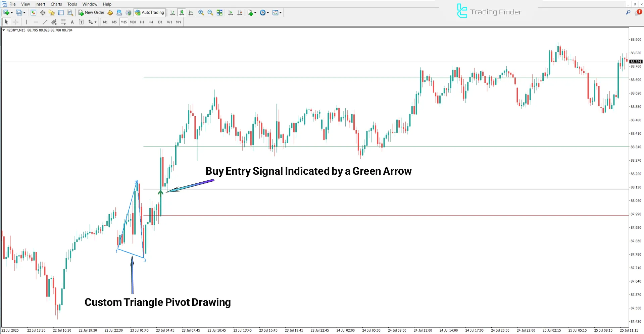This screenshot has width=644, height=334.
Task: Open the Market Watch panel icon
Action: coord(33,12)
